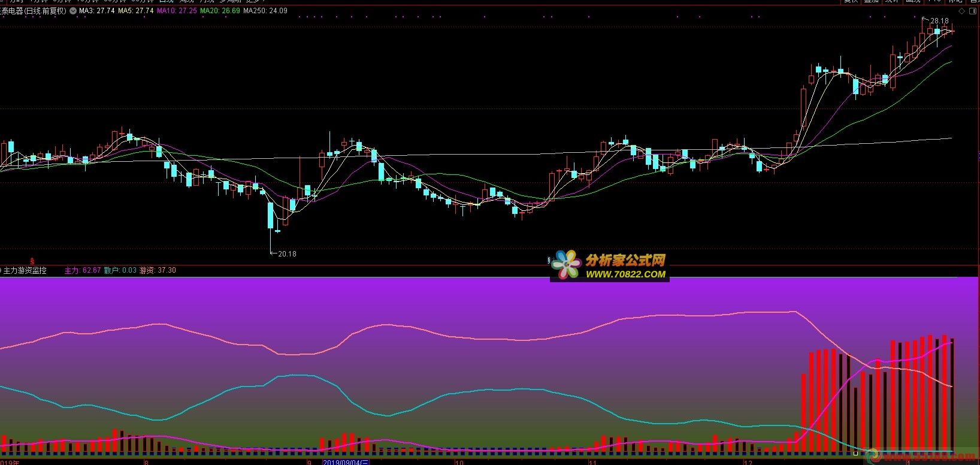This screenshot has height=465, width=980.
Task: Click the 20.18 low price annotation
Action: point(287,254)
